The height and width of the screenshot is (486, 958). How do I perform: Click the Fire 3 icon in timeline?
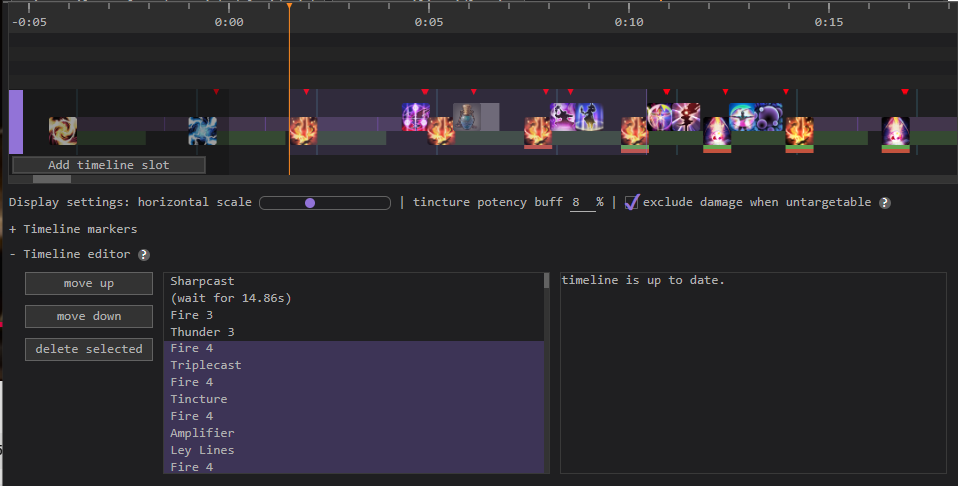tap(63, 131)
